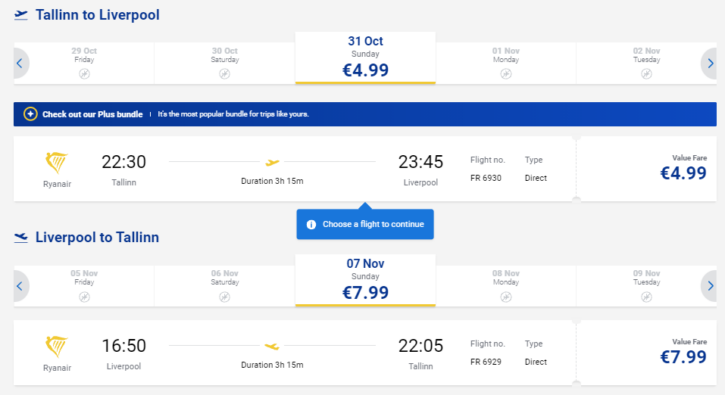Select the 02 Nov Tuesday date tab
The image size is (725, 395).
coord(646,63)
